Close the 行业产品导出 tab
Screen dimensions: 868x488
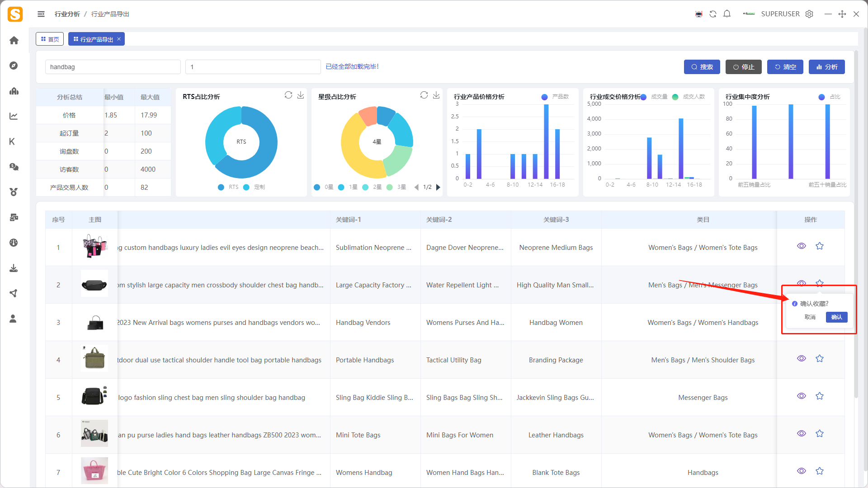point(119,39)
